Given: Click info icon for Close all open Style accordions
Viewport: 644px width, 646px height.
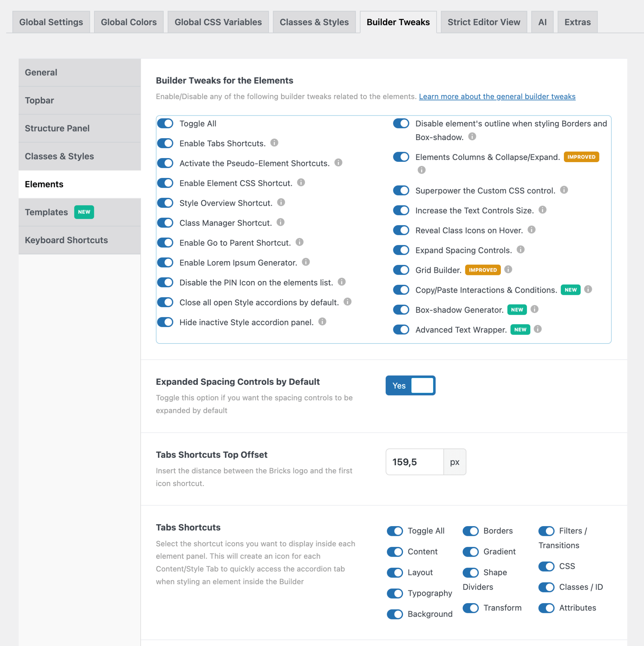Looking at the screenshot, I should [348, 302].
